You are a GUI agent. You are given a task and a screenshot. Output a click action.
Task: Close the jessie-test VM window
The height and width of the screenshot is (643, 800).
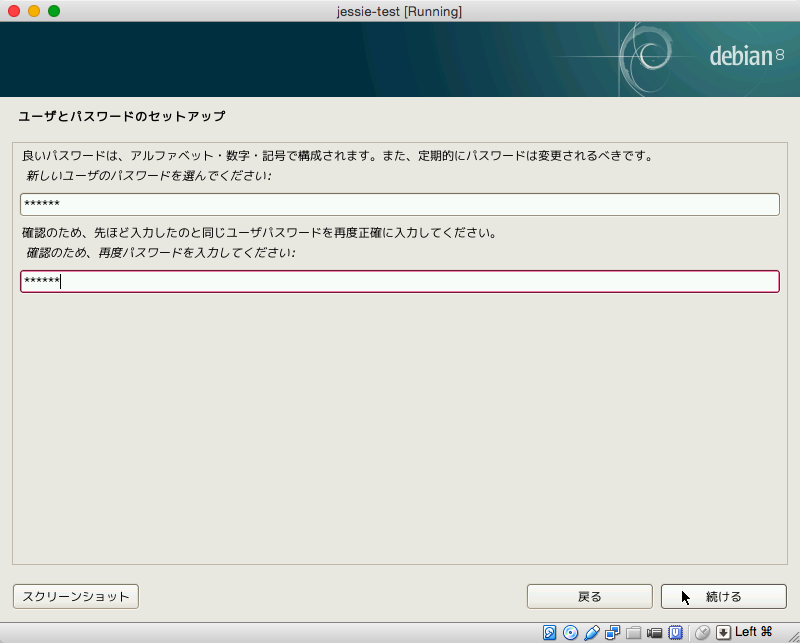[x=14, y=11]
